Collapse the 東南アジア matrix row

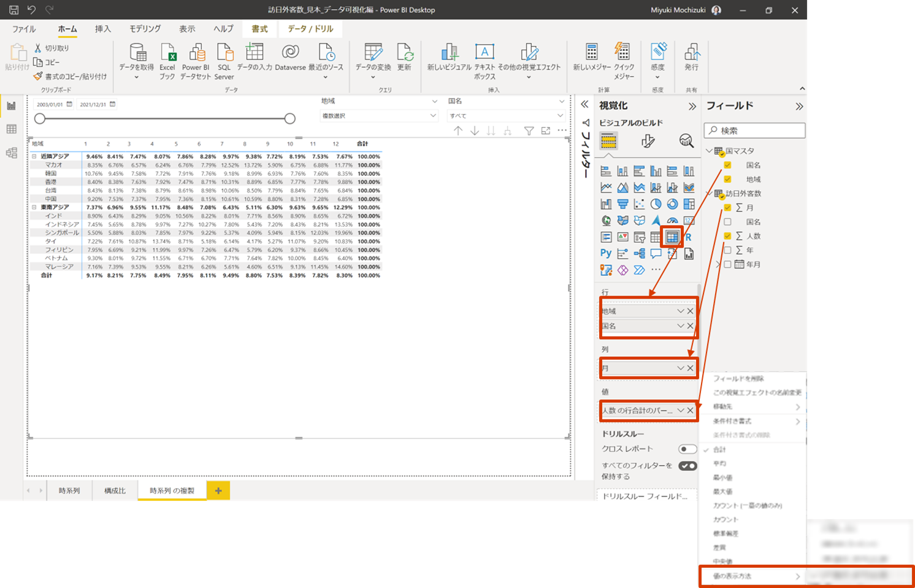[34, 207]
